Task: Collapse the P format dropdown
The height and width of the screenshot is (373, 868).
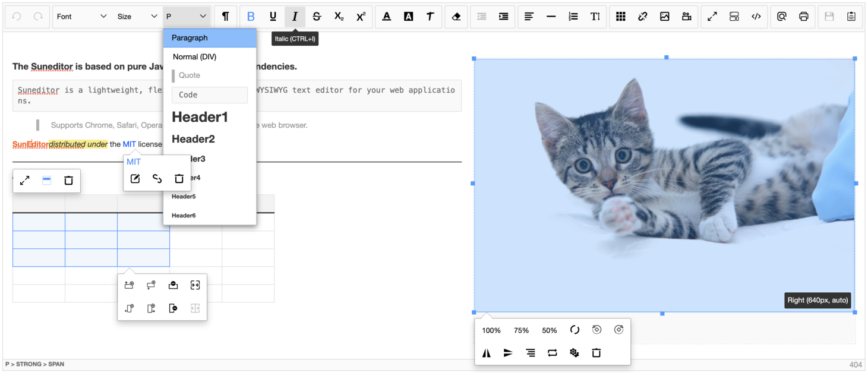Action: (x=187, y=17)
